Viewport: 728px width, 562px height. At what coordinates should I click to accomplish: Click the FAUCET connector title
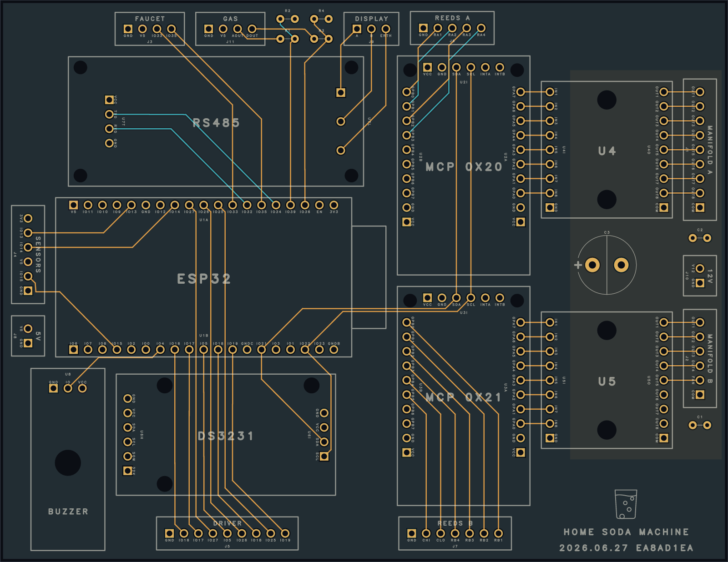click(150, 19)
